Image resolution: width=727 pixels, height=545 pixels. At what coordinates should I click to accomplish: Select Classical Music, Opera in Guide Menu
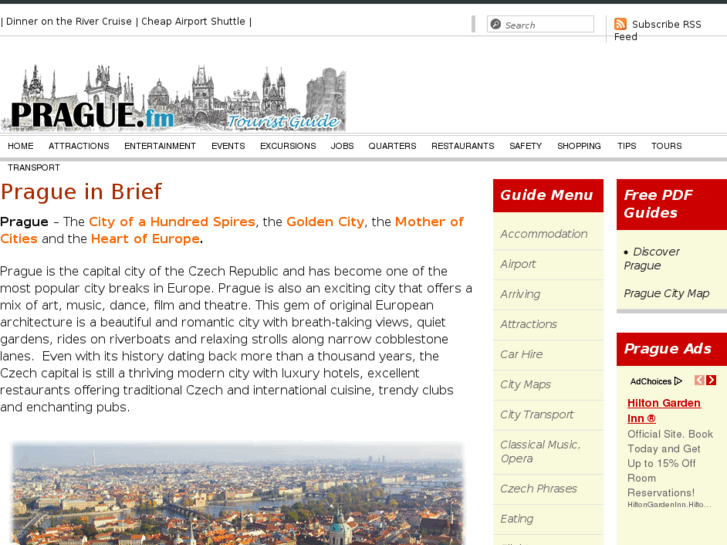[x=540, y=451]
